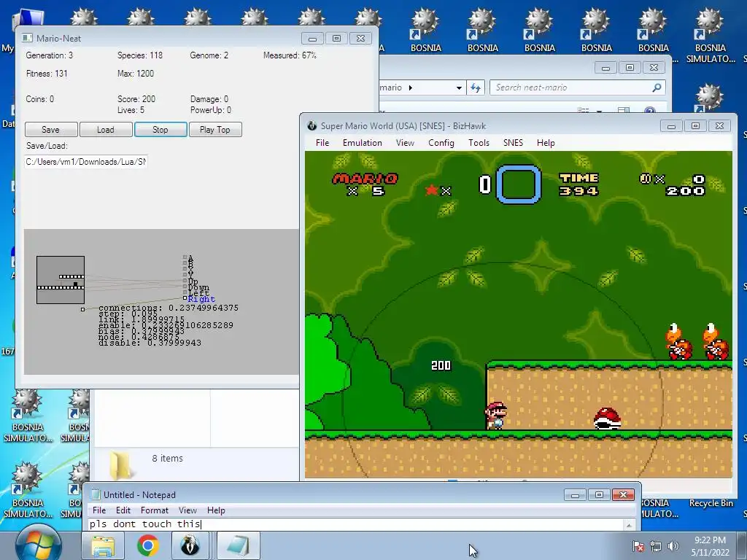The height and width of the screenshot is (560, 747).
Task: Toggle the Explorer preview pane icon
Action: click(623, 111)
